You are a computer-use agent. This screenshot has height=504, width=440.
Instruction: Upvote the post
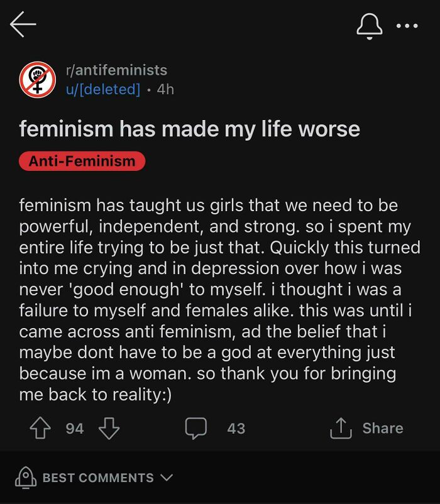[x=41, y=428]
